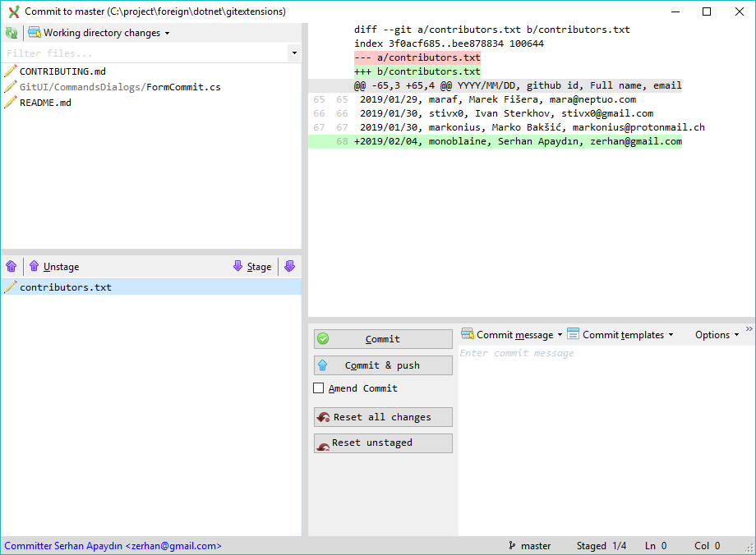Unstage all files with the leftmost up-arrow icon

[11, 266]
